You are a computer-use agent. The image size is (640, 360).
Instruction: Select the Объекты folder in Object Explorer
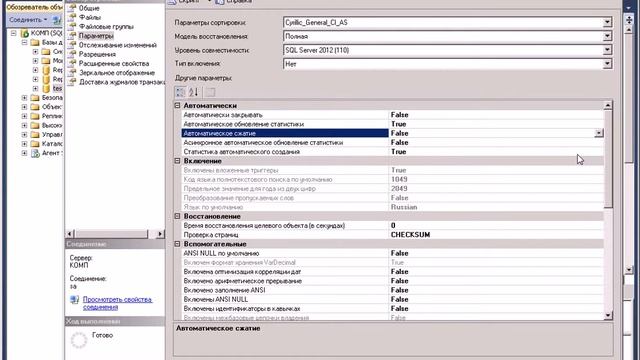coord(47,107)
